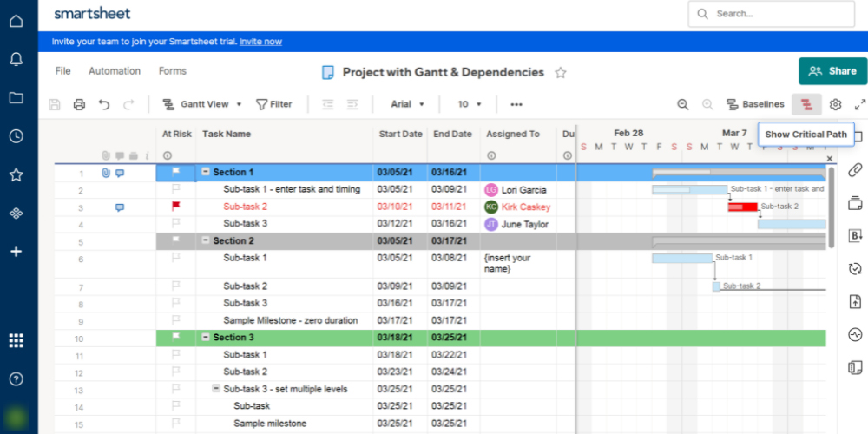The width and height of the screenshot is (868, 434).
Task: Open the Notifications bell
Action: coord(16,60)
